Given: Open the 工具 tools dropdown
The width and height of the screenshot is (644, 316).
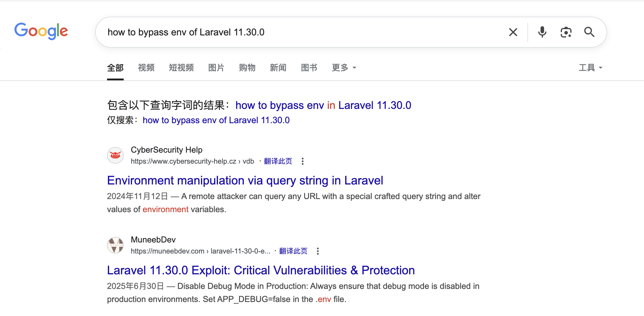Looking at the screenshot, I should [x=590, y=68].
